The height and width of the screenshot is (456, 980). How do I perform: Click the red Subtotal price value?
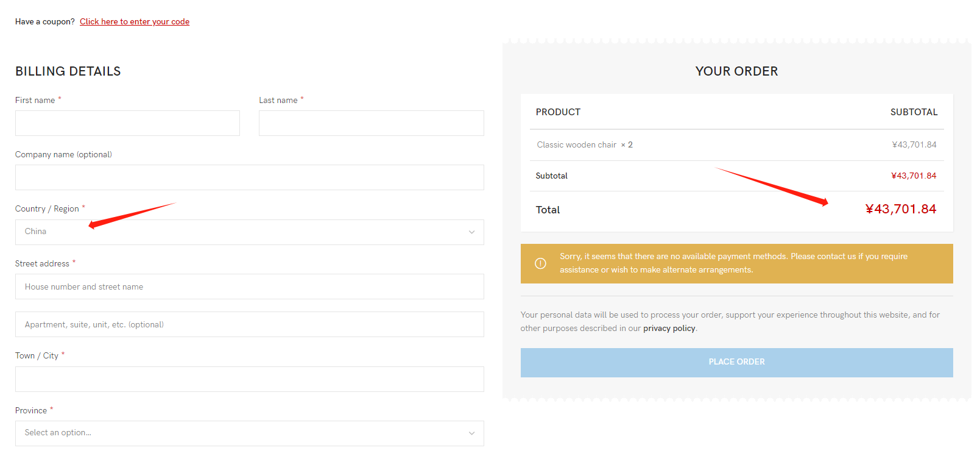913,176
